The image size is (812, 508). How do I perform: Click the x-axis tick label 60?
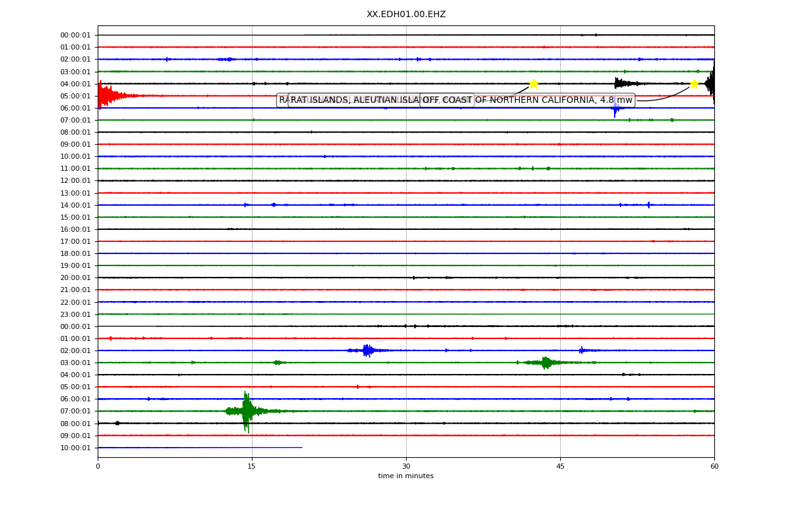(x=714, y=467)
